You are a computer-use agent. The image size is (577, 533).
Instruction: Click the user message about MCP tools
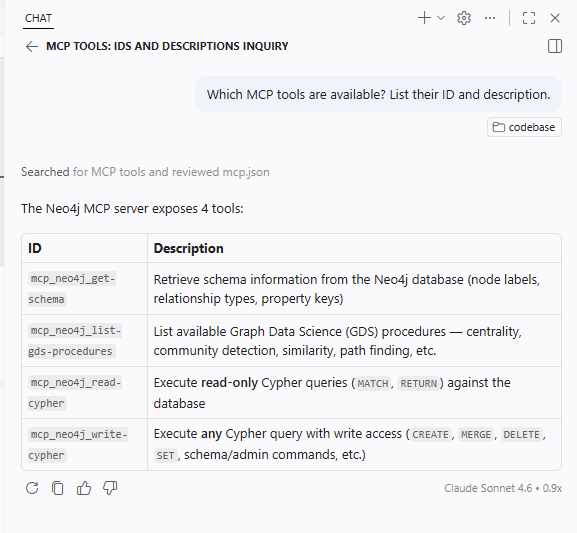pos(378,94)
